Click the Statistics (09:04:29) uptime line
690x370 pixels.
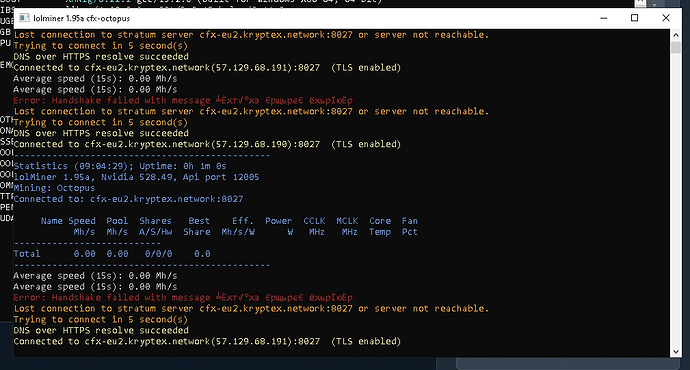coord(120,166)
